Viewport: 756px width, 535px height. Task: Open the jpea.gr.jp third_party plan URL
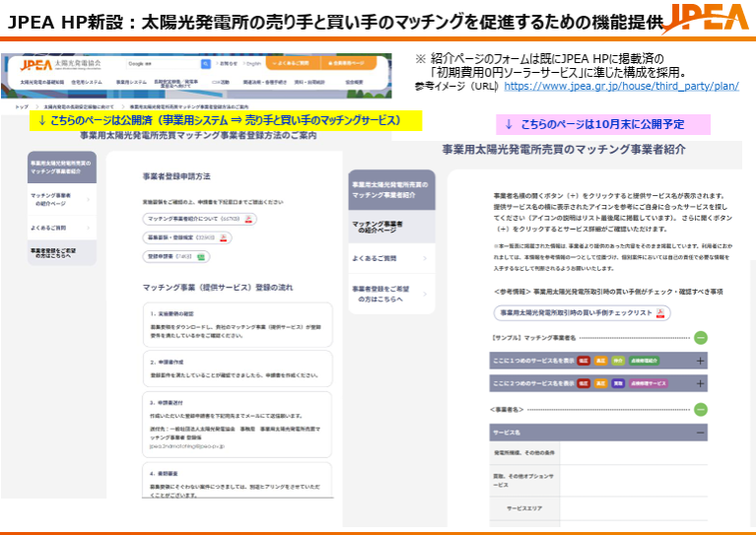[621, 86]
